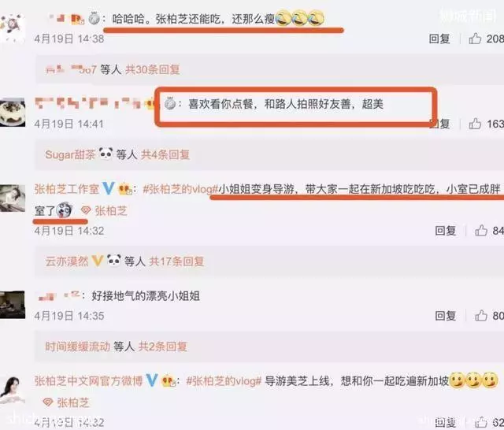
Task: Open 张柏芝工作室 profile name
Action: 66,189
